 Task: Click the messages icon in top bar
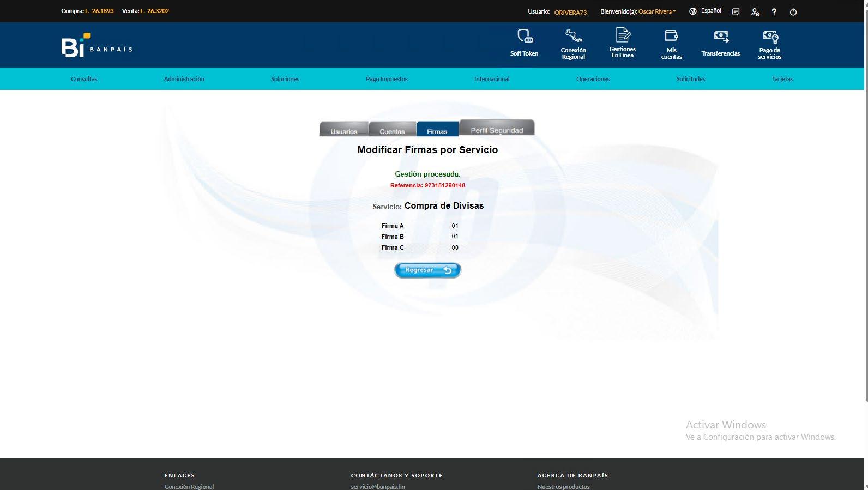coord(736,11)
